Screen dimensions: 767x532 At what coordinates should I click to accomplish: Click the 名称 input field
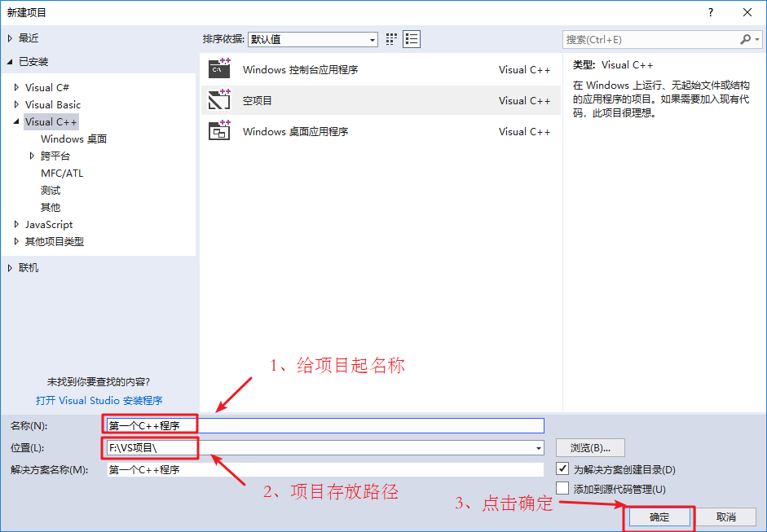pos(325,425)
